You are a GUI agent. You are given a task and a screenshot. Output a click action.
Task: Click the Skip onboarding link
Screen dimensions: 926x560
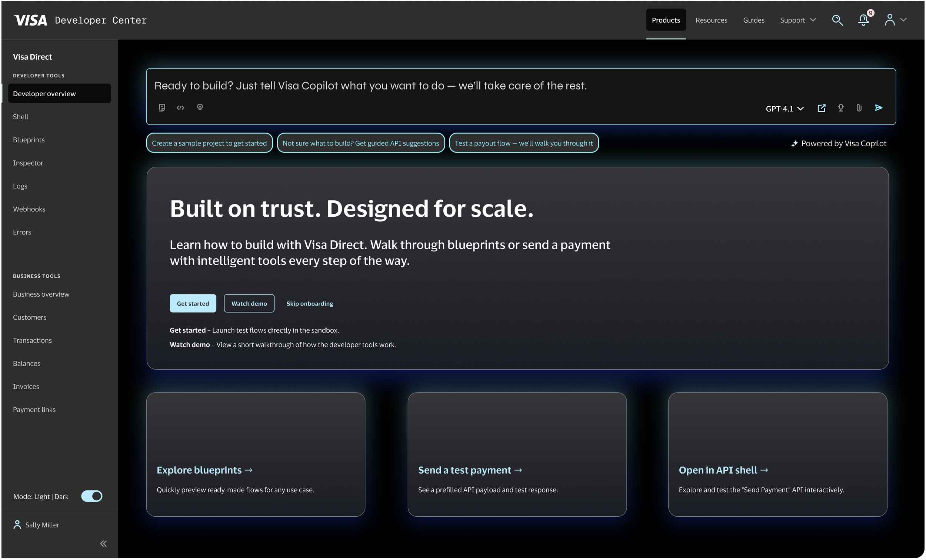310,303
